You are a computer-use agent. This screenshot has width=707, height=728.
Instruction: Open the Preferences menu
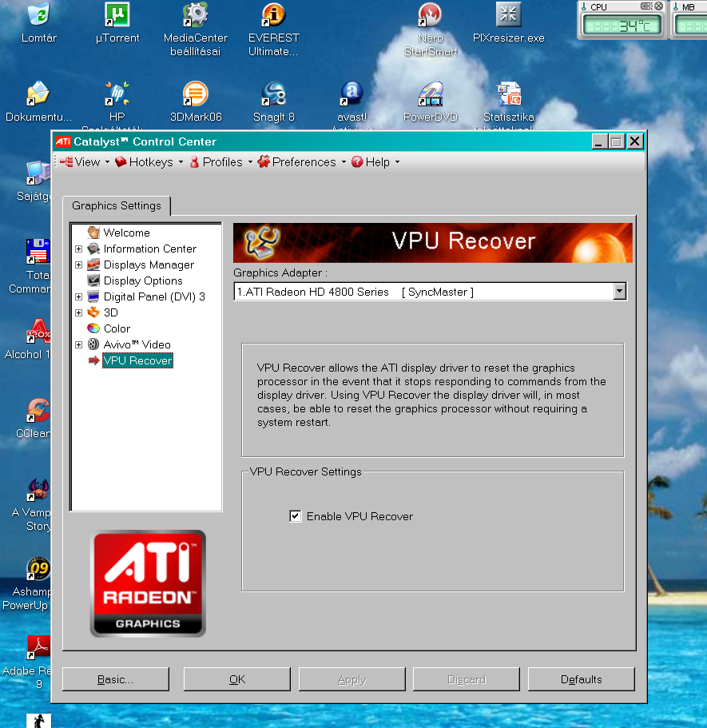302,162
